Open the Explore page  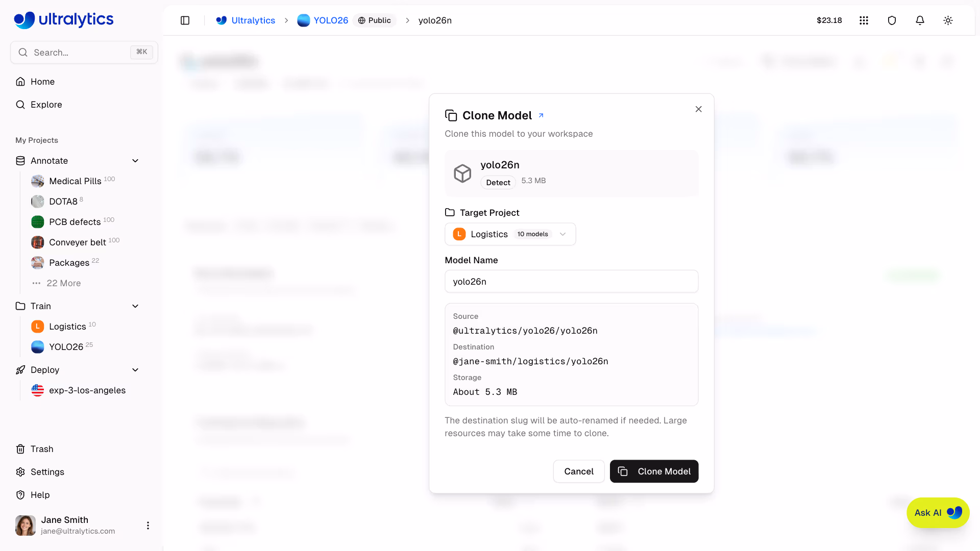coord(46,105)
